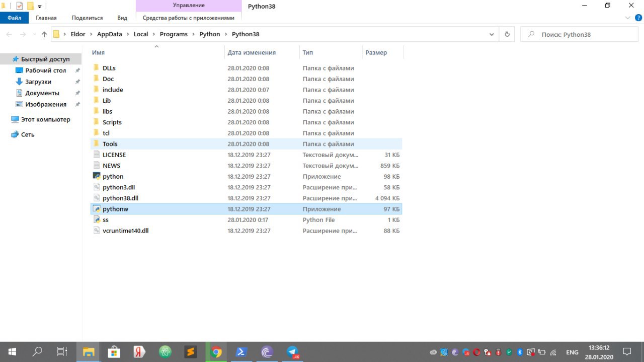Select the ss Python File icon
This screenshot has height=362, width=644.
point(97,220)
